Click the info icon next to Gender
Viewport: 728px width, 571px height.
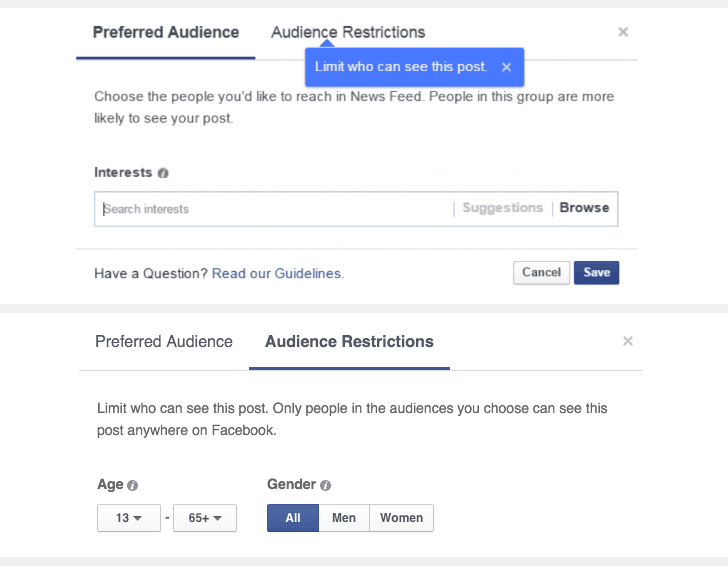(x=325, y=485)
